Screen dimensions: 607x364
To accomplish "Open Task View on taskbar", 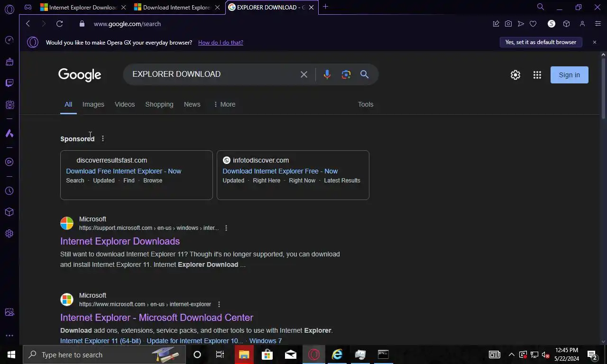I will point(220,355).
